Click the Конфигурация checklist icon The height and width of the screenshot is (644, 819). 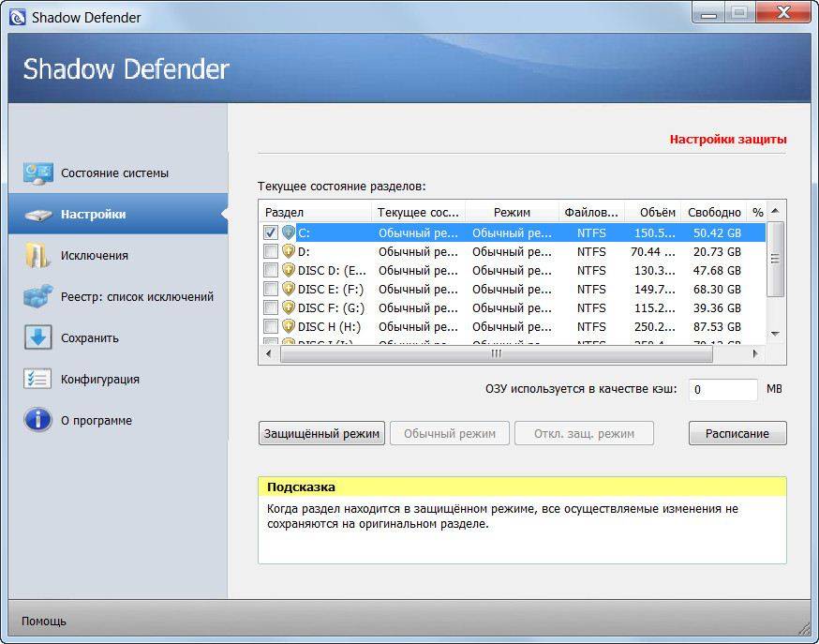click(x=37, y=379)
